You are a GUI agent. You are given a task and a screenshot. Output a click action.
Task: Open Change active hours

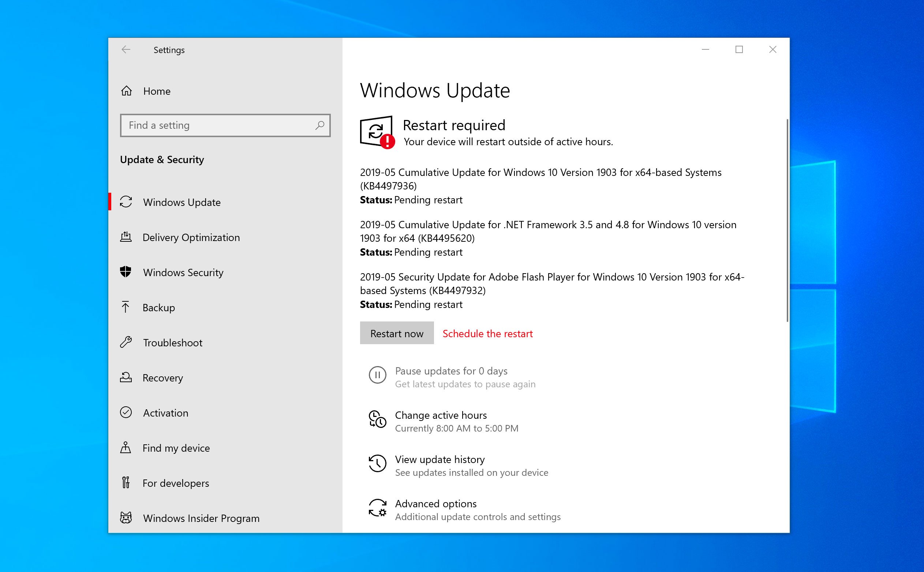pyautogui.click(x=441, y=415)
